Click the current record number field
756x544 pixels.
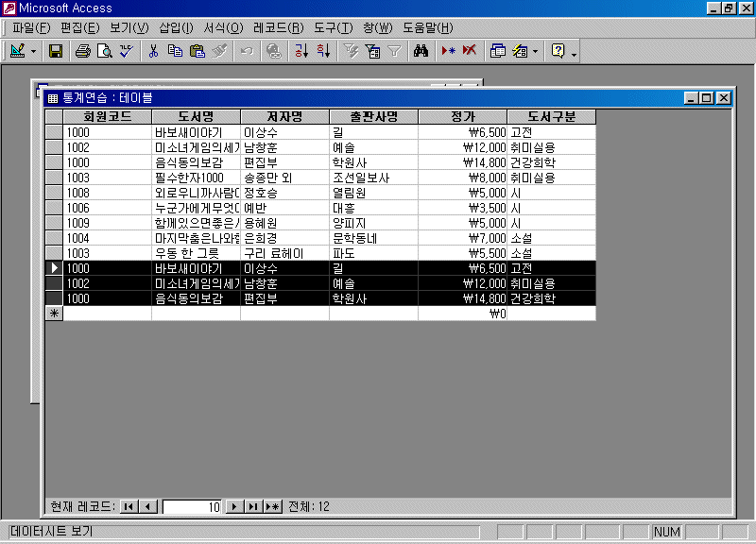[192, 507]
